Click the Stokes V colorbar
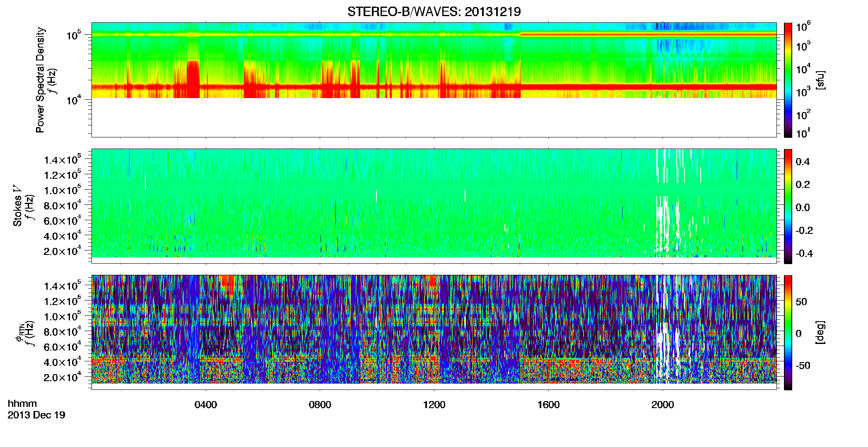The image size is (868, 447). [788, 206]
